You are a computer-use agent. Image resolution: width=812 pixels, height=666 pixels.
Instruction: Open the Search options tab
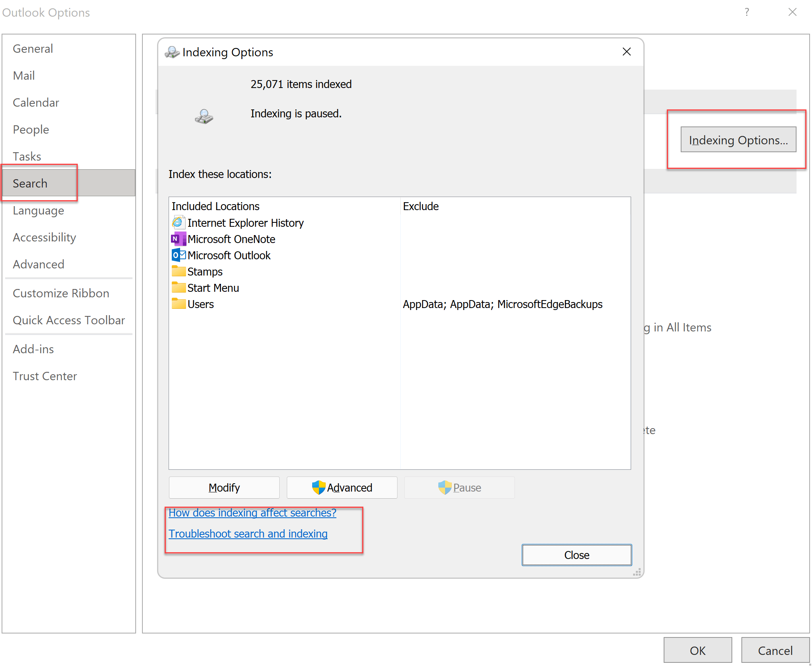(x=30, y=183)
